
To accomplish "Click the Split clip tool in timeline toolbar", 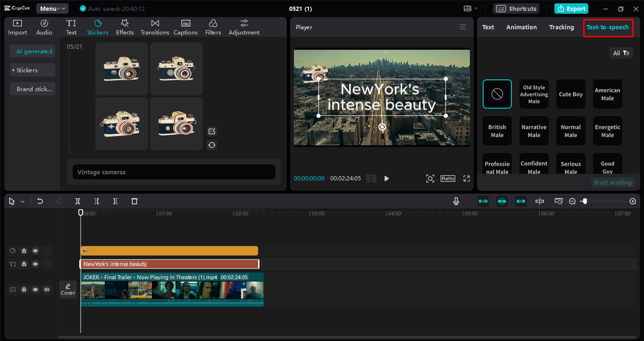I will click(78, 201).
